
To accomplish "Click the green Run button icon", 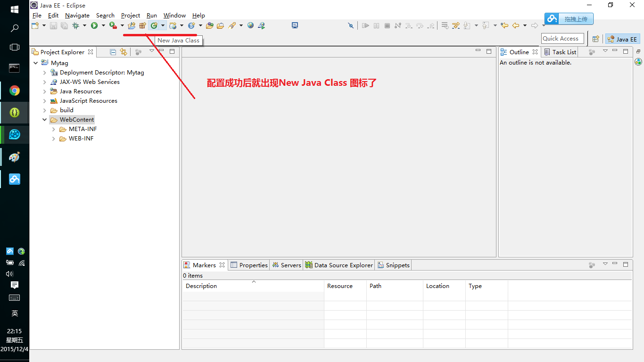I will tap(94, 25).
